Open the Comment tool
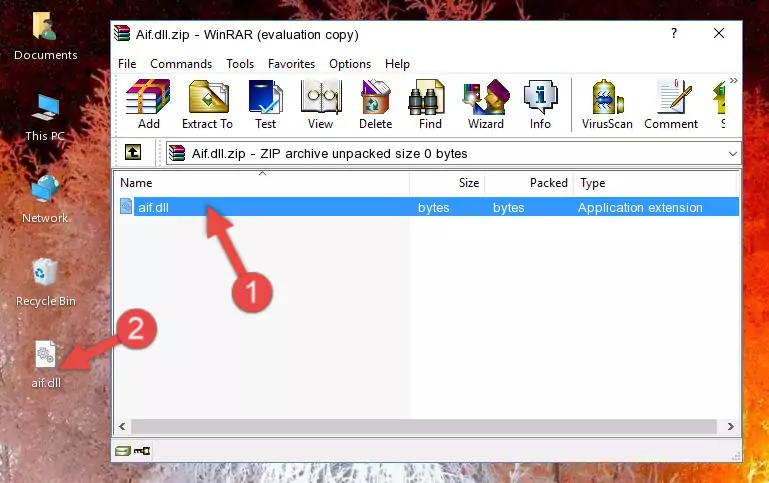The height and width of the screenshot is (483, 769). pyautogui.click(x=671, y=104)
